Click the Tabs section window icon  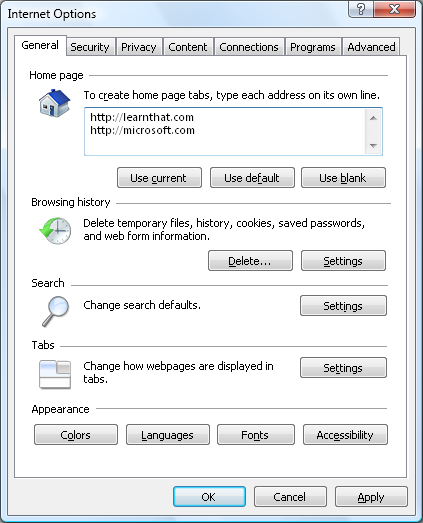[x=55, y=375]
